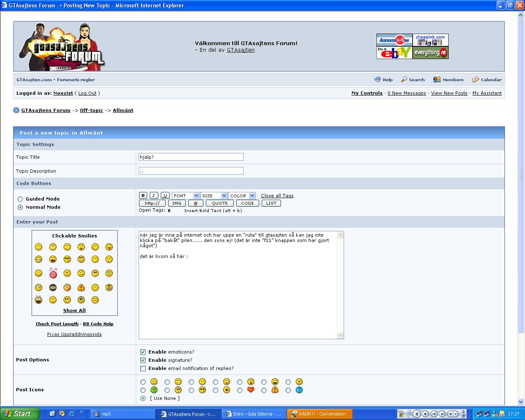Image resolution: width=525 pixels, height=420 pixels.
Task: Click the IMG code button
Action: tap(177, 203)
